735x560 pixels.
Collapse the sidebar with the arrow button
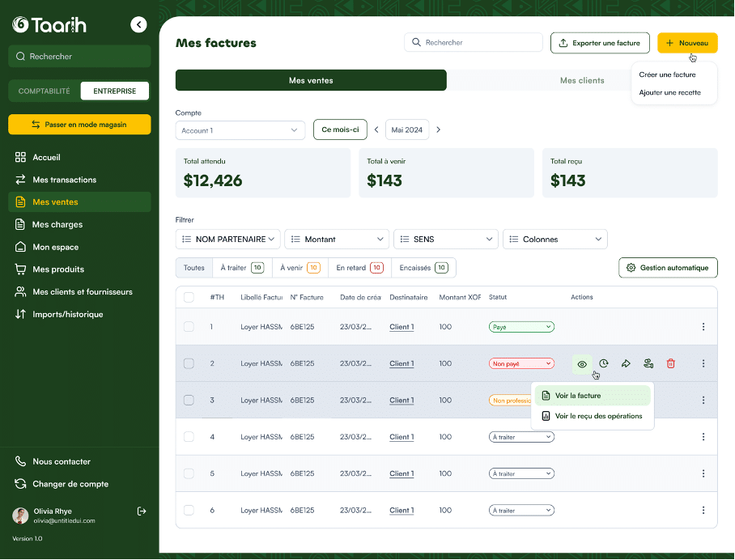[139, 25]
